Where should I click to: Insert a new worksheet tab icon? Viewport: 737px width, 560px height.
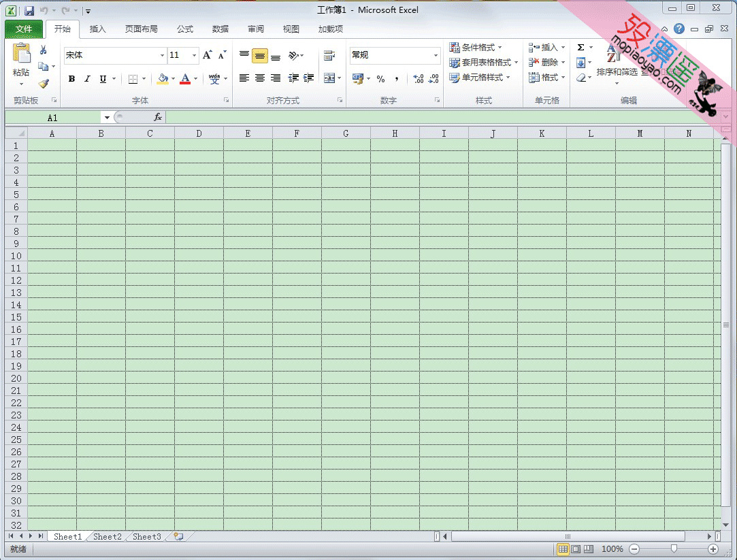coord(178,536)
